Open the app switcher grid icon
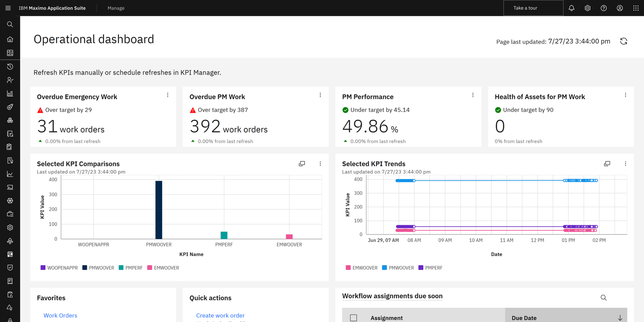Viewport: 644px width, 322px height. click(x=636, y=8)
